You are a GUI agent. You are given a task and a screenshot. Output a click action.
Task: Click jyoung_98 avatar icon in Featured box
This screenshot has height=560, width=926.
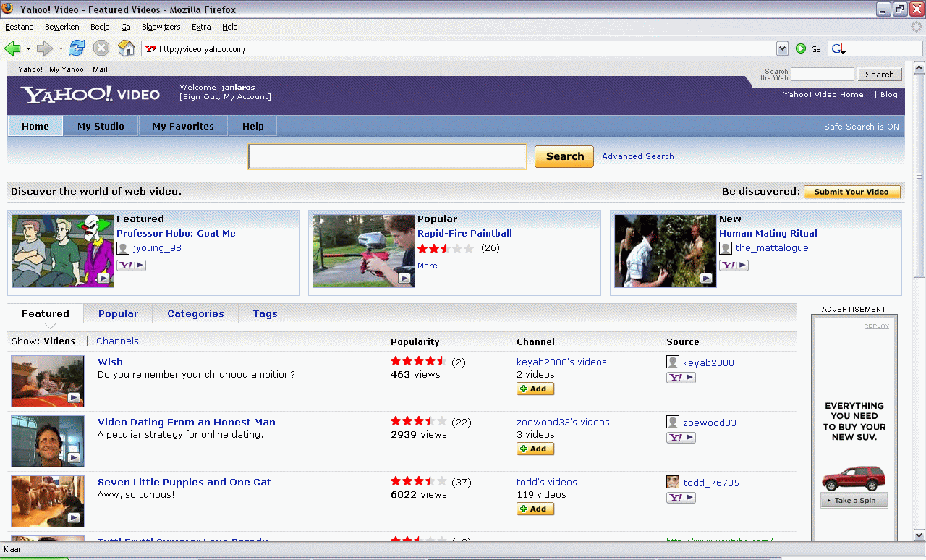pyautogui.click(x=123, y=247)
